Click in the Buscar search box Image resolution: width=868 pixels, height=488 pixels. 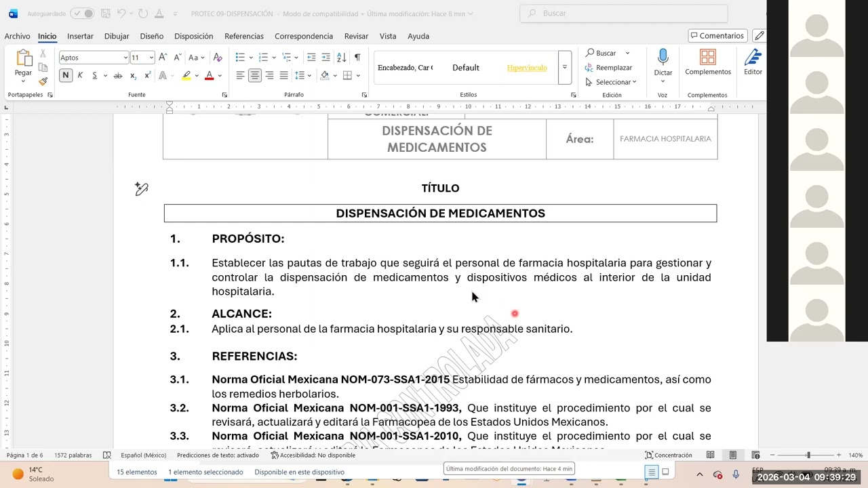tap(624, 14)
